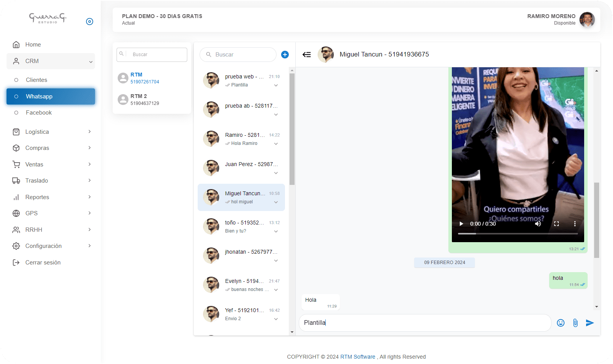Open options arrow for jhonatan chat
The height and width of the screenshot is (364, 613).
(276, 261)
